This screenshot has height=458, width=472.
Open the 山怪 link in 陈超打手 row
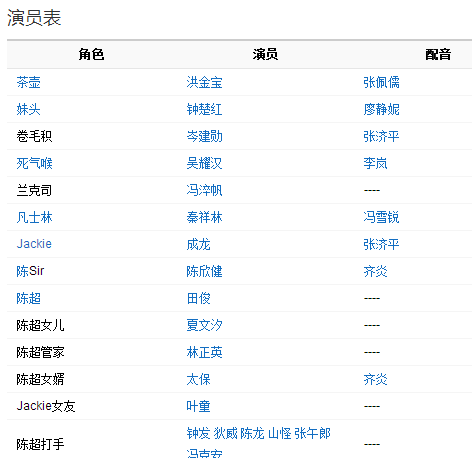coord(280,433)
